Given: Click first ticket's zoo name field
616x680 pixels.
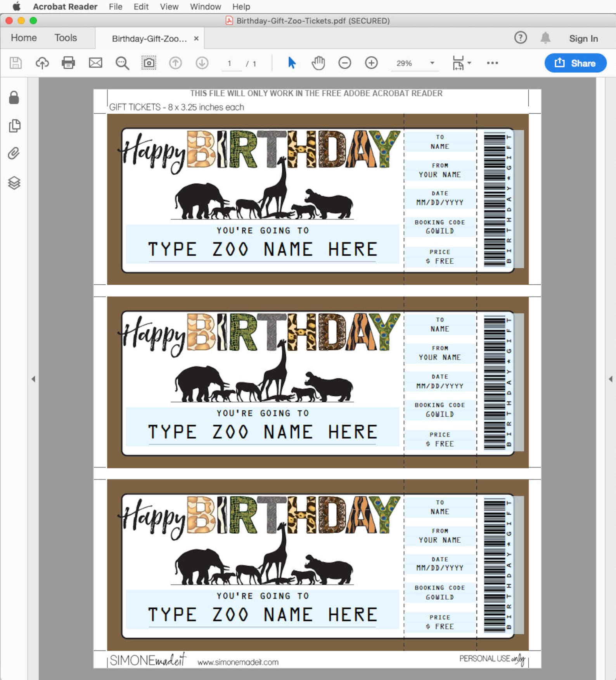Looking at the screenshot, I should [263, 249].
